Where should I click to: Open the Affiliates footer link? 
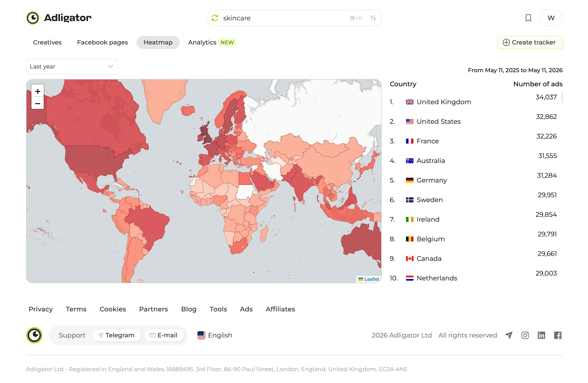point(280,309)
